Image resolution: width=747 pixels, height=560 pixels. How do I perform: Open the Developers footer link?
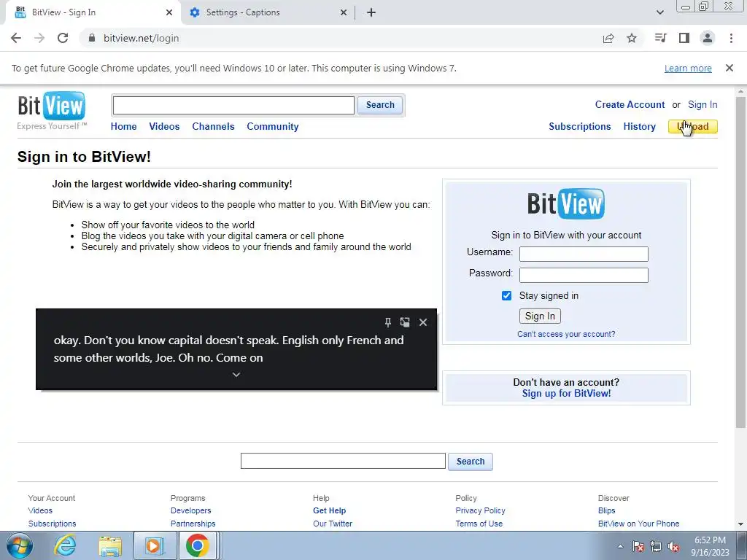click(x=190, y=510)
